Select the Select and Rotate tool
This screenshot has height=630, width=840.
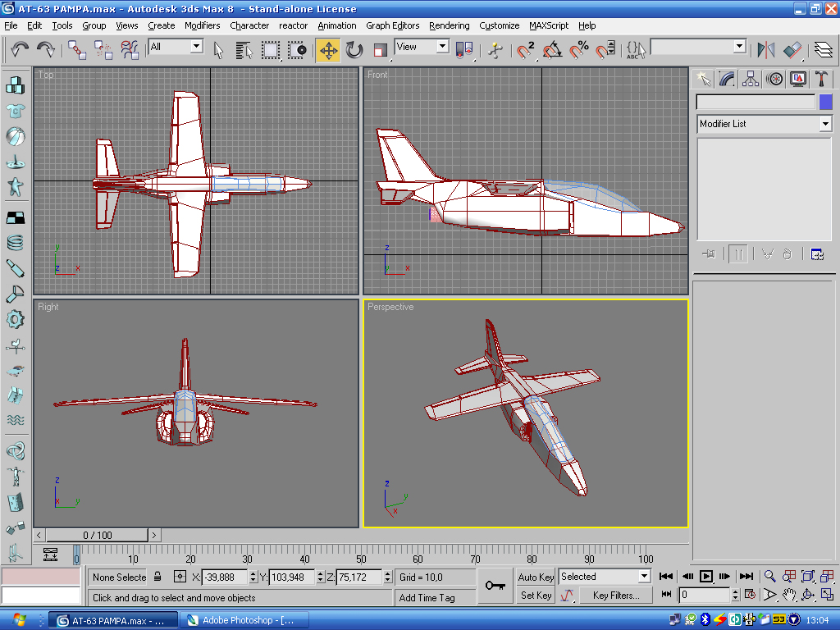[x=354, y=50]
